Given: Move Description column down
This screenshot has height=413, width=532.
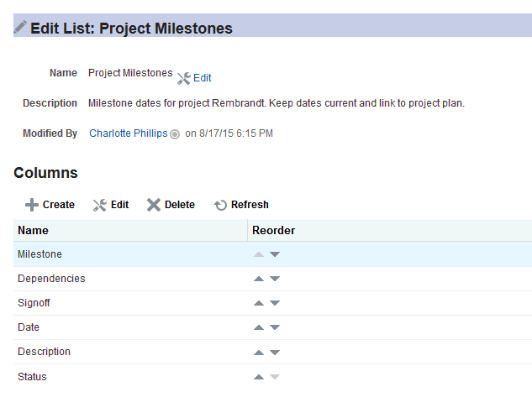Looking at the screenshot, I should pos(275,353).
